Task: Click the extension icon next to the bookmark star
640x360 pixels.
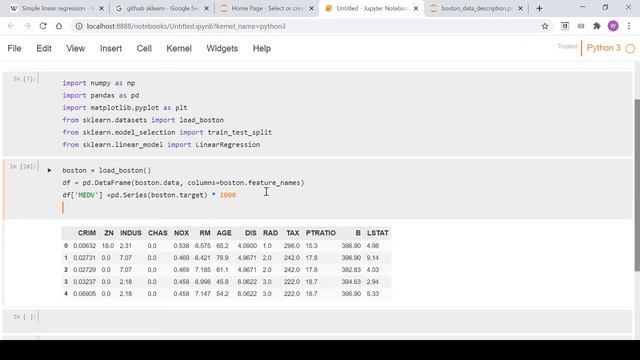Action: 565,26
